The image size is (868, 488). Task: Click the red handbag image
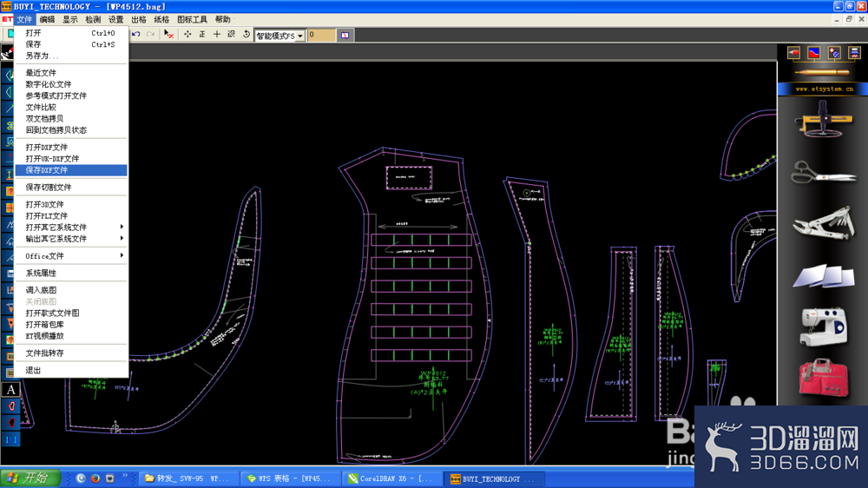click(x=824, y=378)
